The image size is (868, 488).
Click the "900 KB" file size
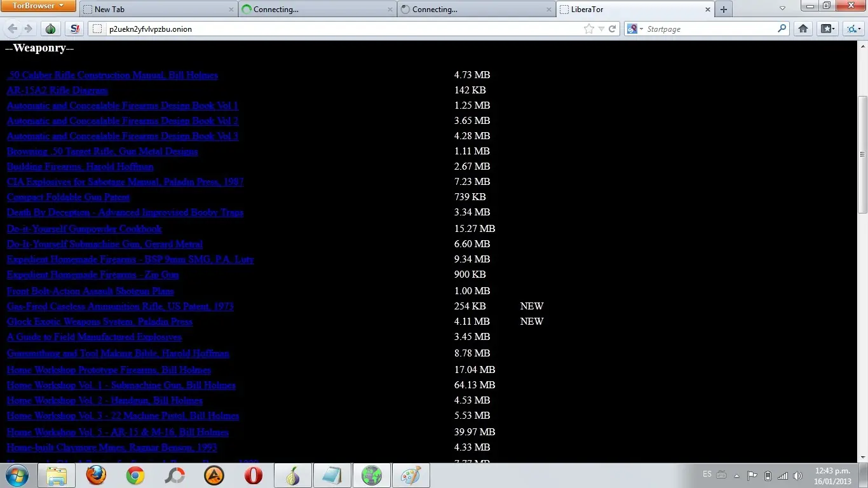tap(470, 274)
